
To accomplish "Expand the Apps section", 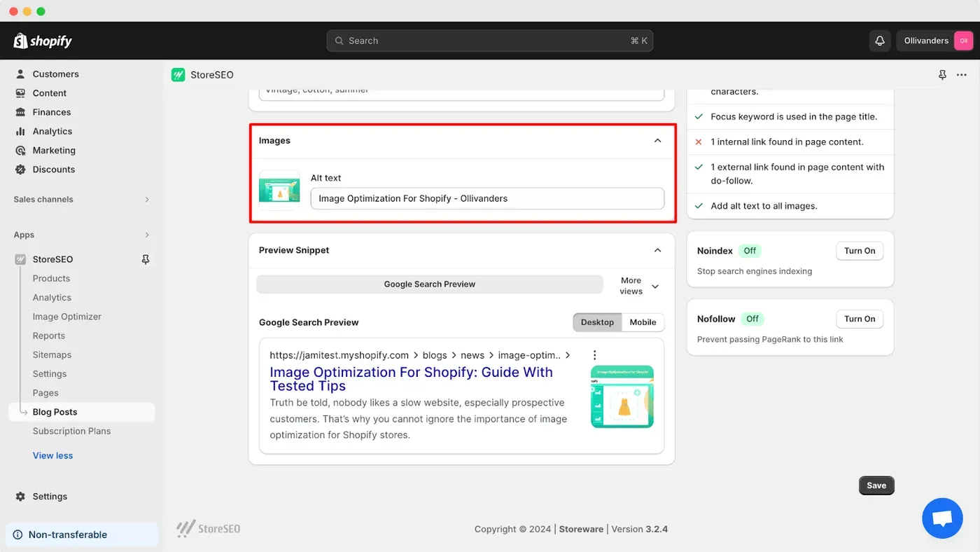I will pos(147,235).
